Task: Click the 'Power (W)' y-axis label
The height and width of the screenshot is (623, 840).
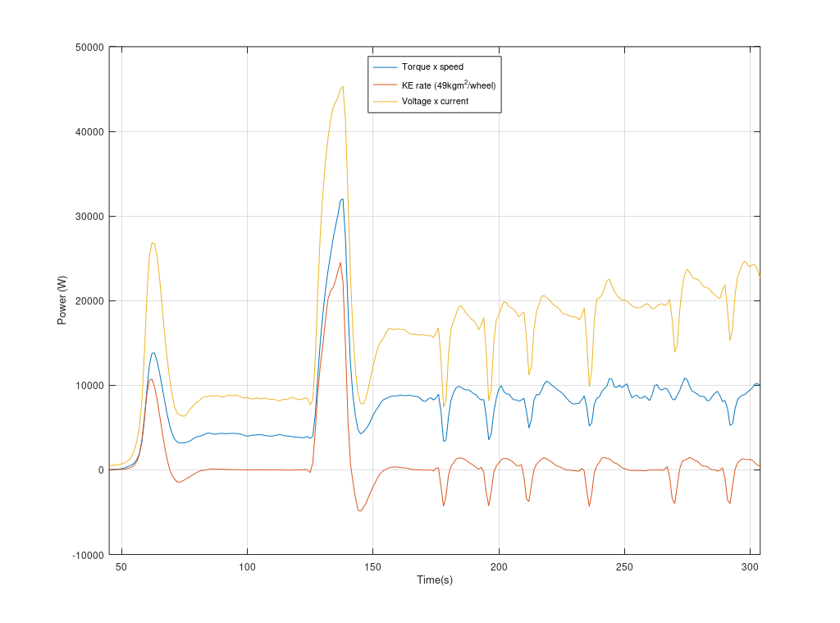Action: pos(62,300)
